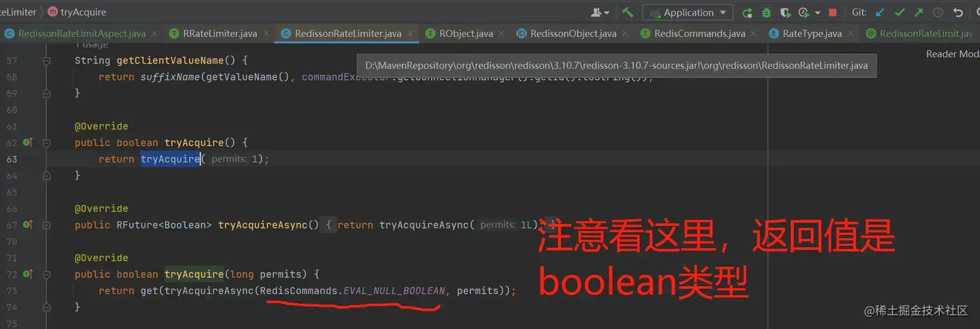Click line number 58 in the gutter
This screenshot has height=329, width=980.
(12, 77)
